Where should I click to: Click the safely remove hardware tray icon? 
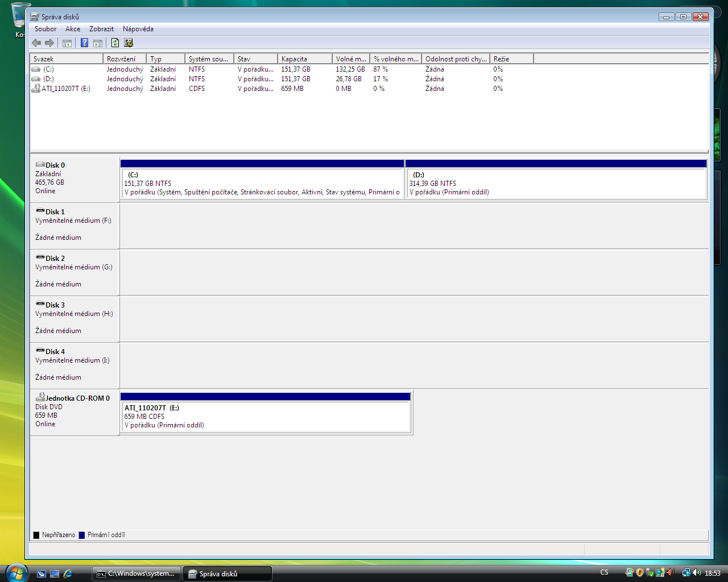coord(650,573)
